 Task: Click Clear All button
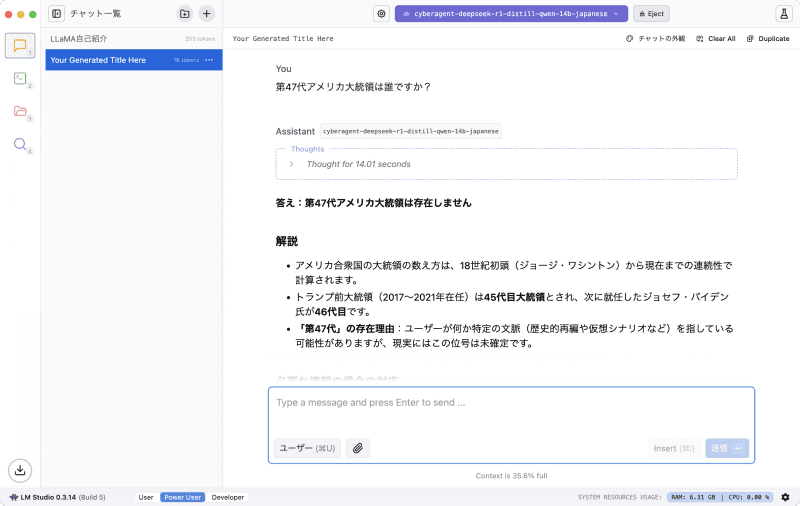click(716, 39)
